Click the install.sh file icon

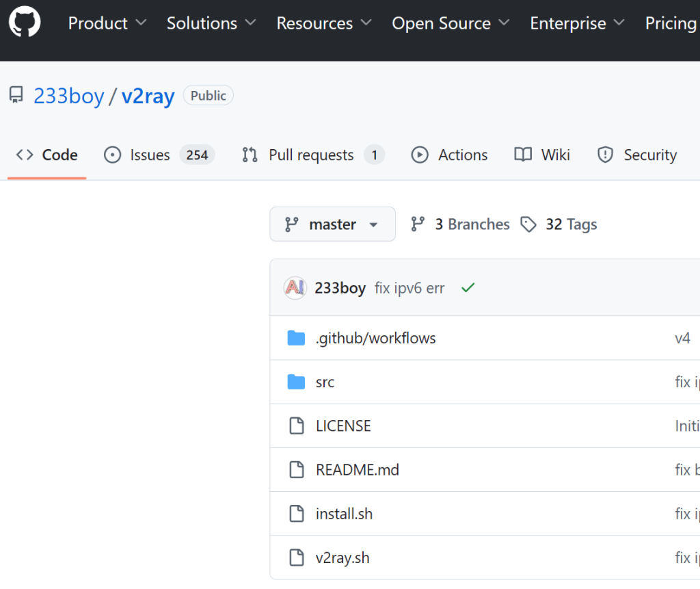(x=297, y=514)
